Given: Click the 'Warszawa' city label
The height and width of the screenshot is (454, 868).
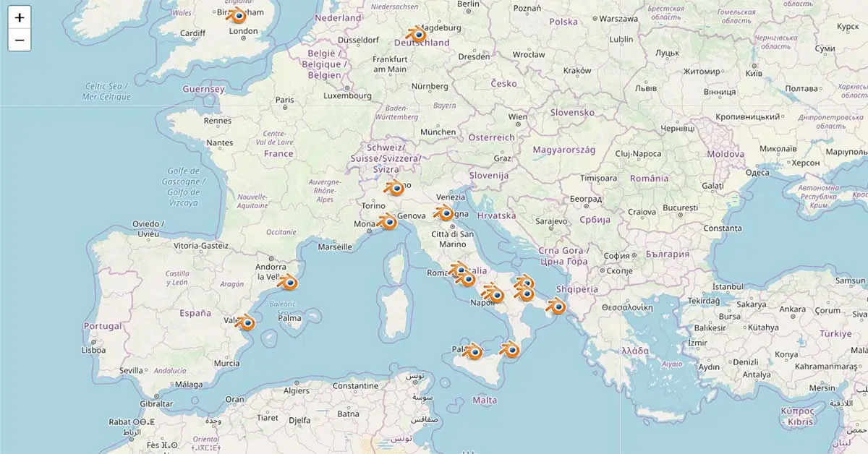Looking at the screenshot, I should point(619,19).
